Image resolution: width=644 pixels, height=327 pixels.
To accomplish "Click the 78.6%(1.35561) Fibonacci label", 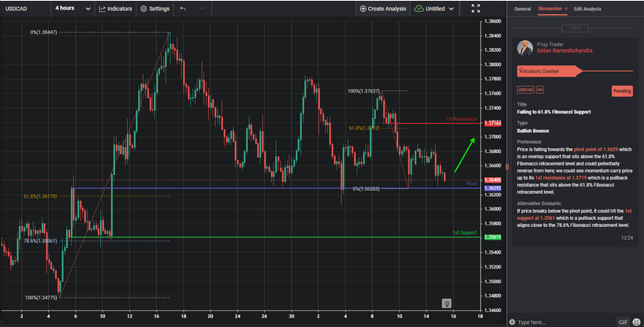I will coord(40,241).
